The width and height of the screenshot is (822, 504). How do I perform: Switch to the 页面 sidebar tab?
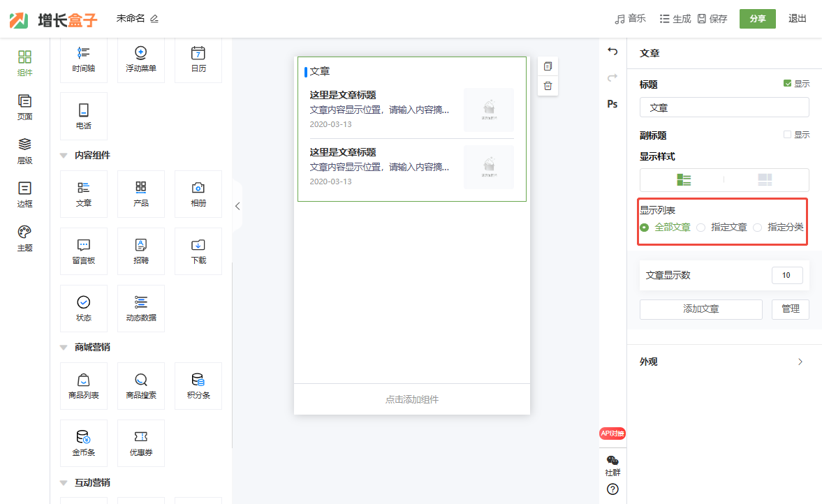pos(24,107)
